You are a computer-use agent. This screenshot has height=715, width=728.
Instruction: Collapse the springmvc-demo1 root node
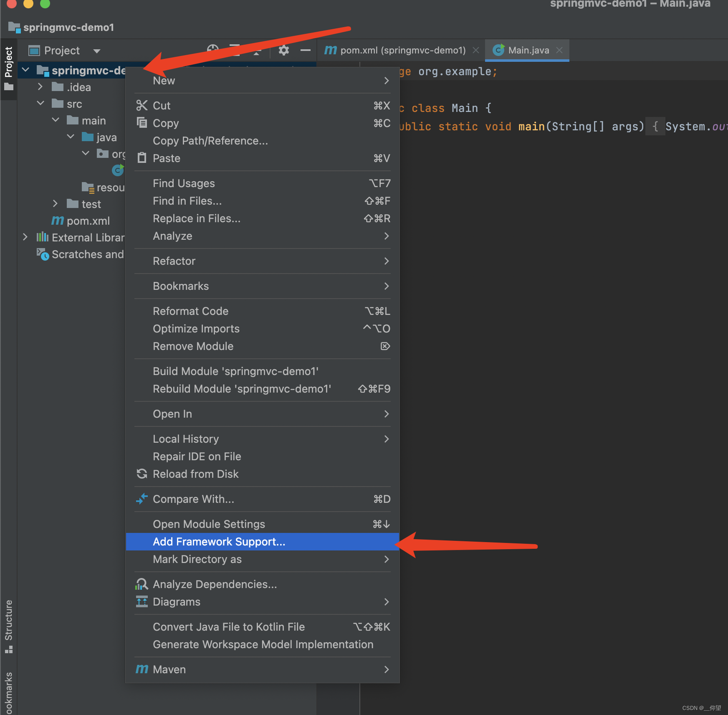click(x=25, y=70)
